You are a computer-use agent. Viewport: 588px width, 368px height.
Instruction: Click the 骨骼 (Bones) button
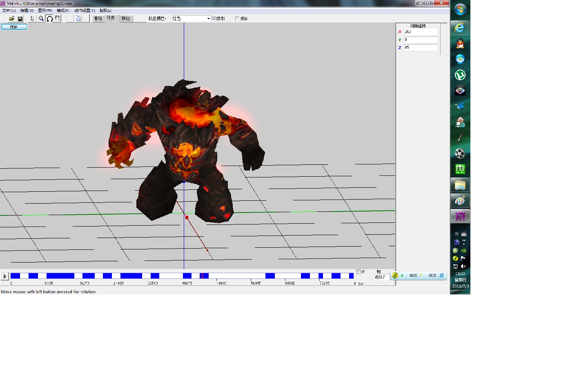pos(98,18)
